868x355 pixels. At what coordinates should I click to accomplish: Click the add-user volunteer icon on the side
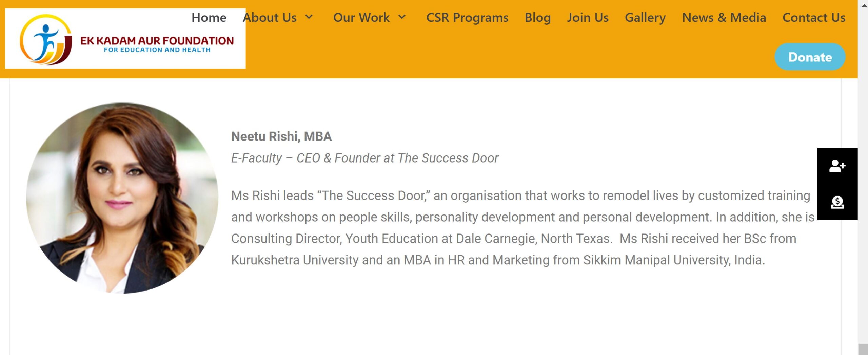coord(837,166)
